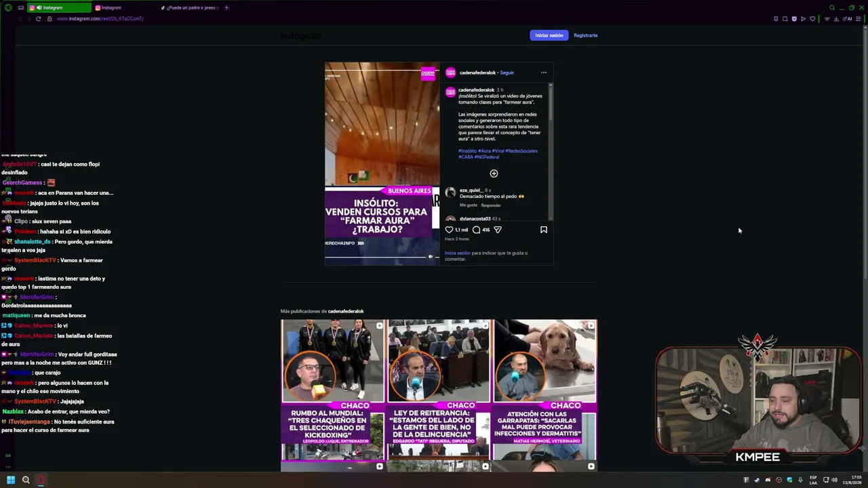Open cadenafederalok link in 'Más publicaciones de'
Screen dimensions: 868x488
click(346, 311)
